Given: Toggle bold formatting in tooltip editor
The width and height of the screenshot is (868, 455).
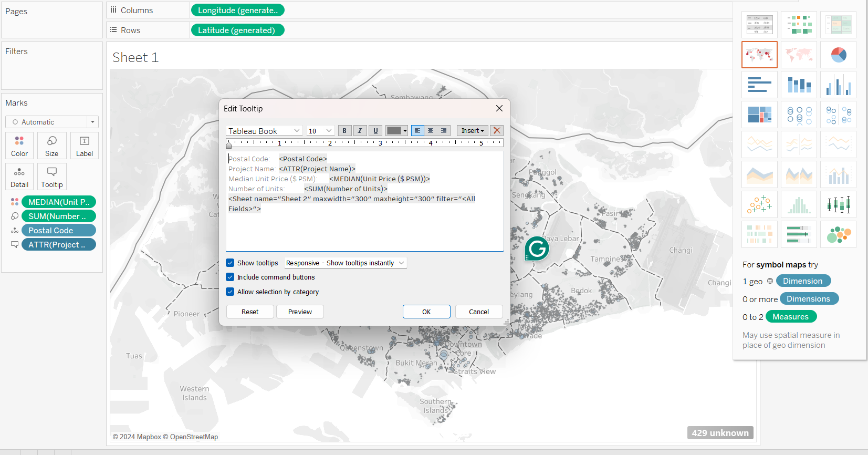Looking at the screenshot, I should coord(344,131).
